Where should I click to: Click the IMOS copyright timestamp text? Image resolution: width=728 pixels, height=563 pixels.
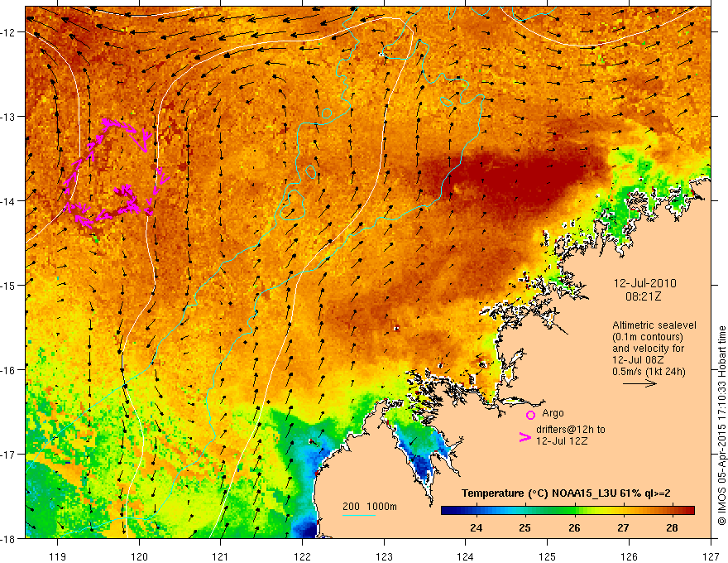(x=721, y=426)
